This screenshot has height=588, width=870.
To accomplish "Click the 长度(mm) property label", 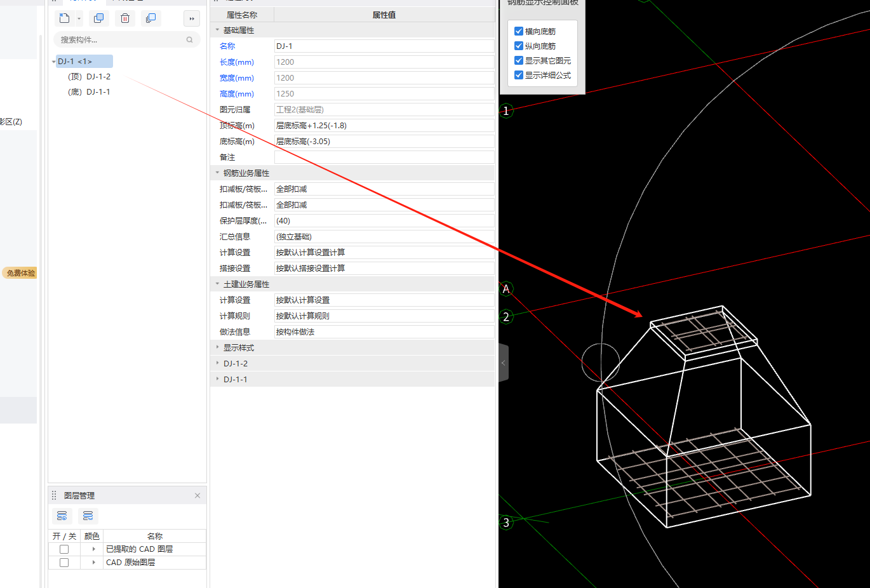I will pyautogui.click(x=237, y=62).
